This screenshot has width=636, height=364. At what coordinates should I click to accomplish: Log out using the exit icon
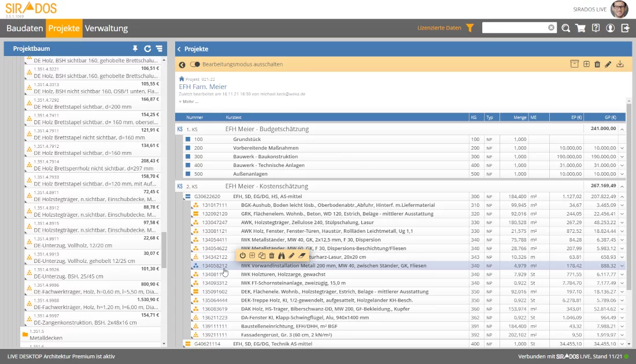pos(625,28)
